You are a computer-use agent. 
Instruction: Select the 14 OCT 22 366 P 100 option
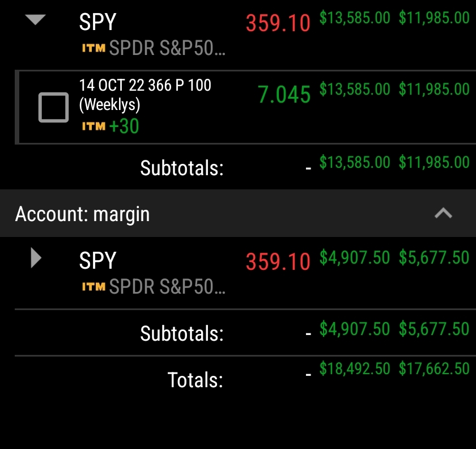pyautogui.click(x=145, y=86)
